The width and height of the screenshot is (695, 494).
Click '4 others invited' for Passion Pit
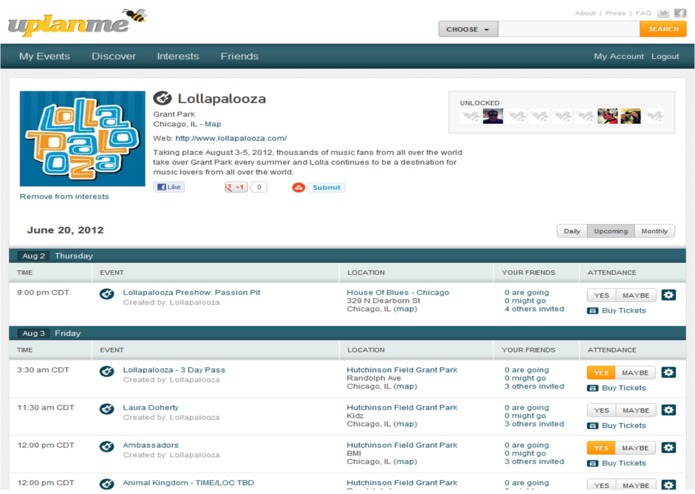point(534,309)
